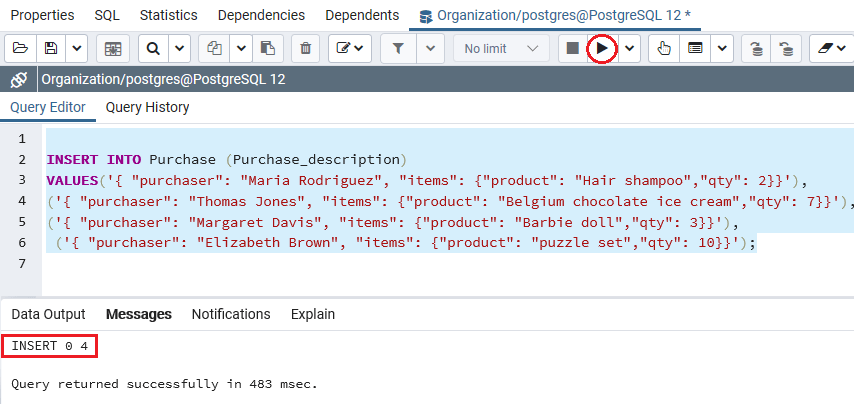Click the Open File folder icon
Image resolution: width=854 pixels, height=404 pixels.
(x=21, y=48)
